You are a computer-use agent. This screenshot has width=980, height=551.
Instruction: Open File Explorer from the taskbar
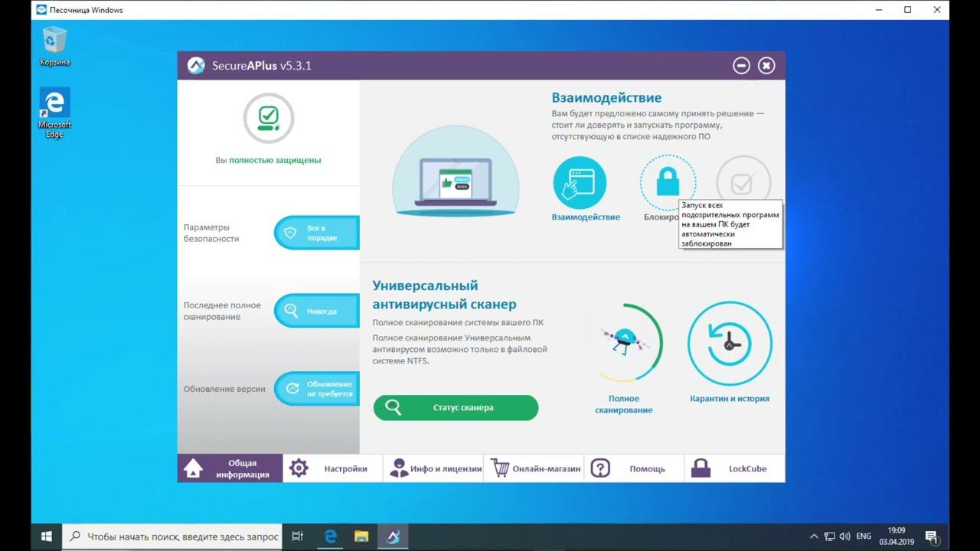[361, 536]
